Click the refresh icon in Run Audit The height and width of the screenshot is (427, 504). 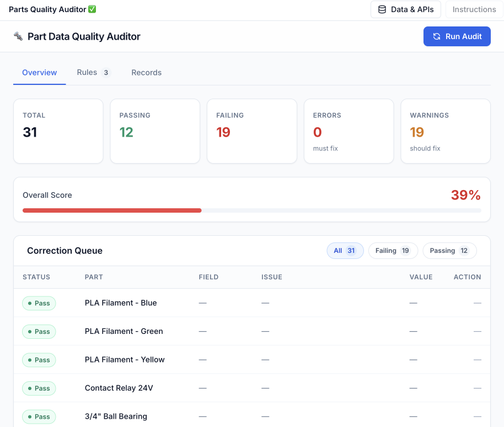pyautogui.click(x=436, y=36)
